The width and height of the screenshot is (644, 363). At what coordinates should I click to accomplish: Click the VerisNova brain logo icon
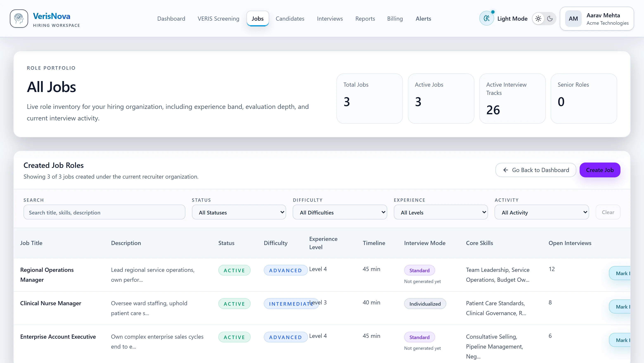(x=19, y=19)
